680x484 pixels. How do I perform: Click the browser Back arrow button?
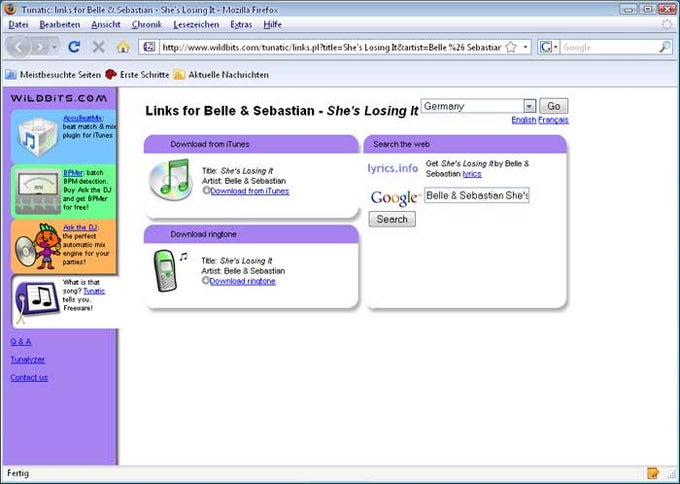18,47
